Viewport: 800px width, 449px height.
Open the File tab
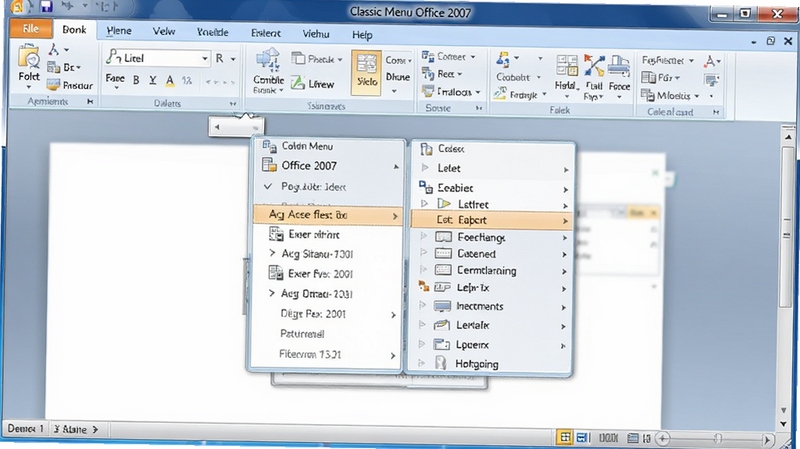(31, 29)
